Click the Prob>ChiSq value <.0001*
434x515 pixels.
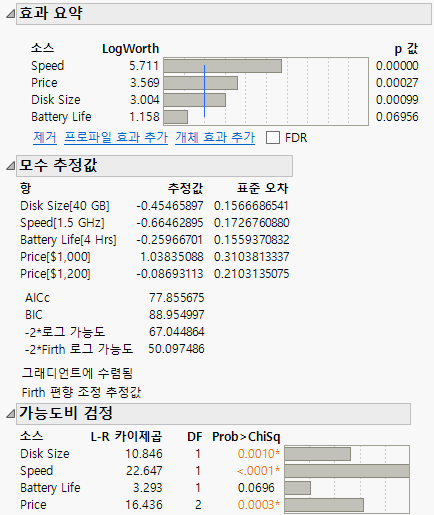point(259,471)
